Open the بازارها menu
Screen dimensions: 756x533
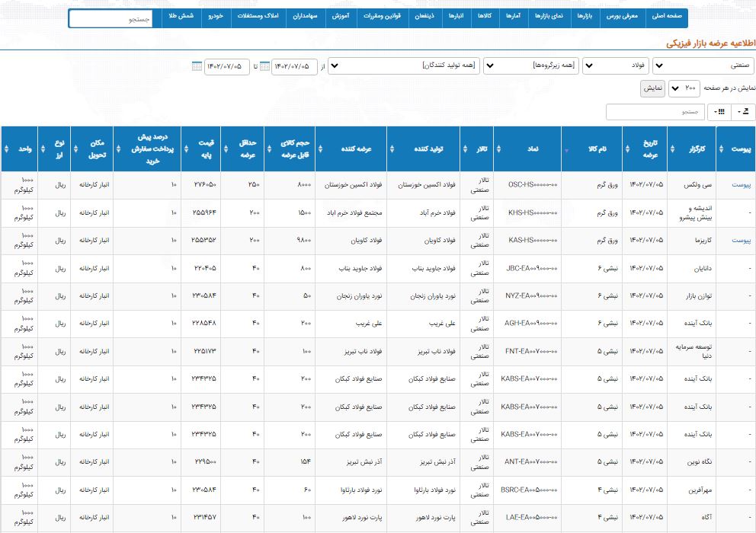tap(585, 17)
